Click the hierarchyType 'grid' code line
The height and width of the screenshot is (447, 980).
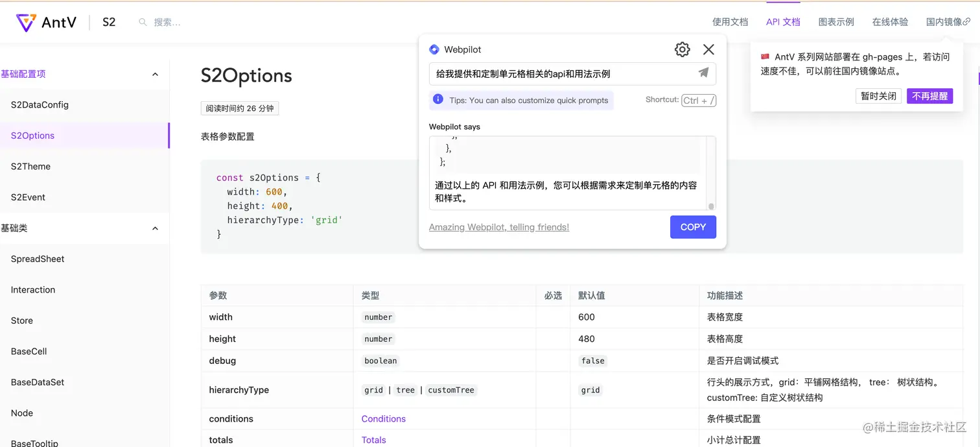tap(285, 220)
